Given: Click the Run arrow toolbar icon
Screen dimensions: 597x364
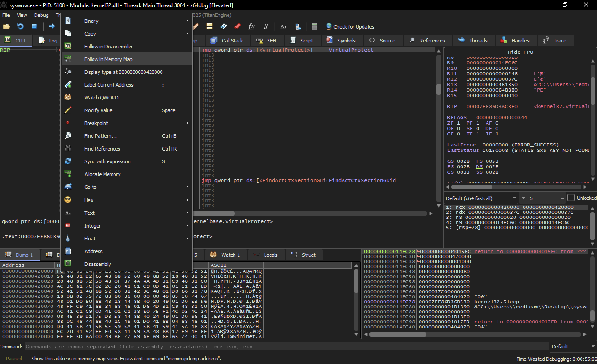Looking at the screenshot, I should coord(52,26).
